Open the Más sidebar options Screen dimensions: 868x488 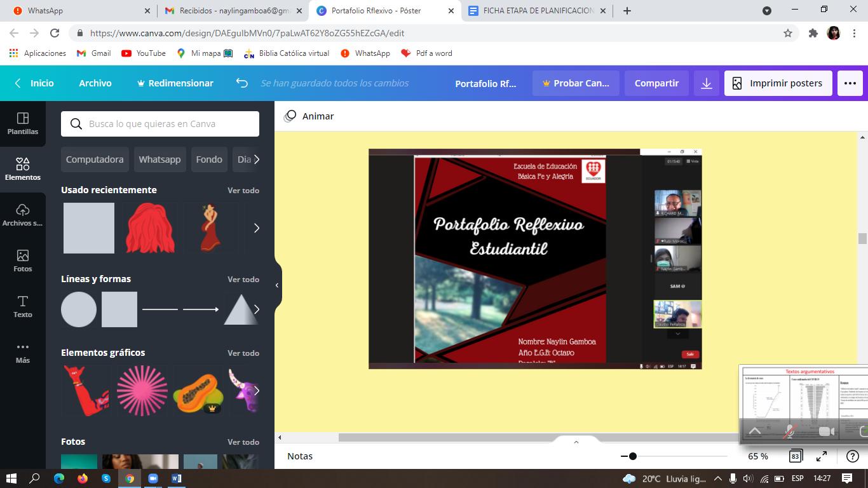click(23, 353)
